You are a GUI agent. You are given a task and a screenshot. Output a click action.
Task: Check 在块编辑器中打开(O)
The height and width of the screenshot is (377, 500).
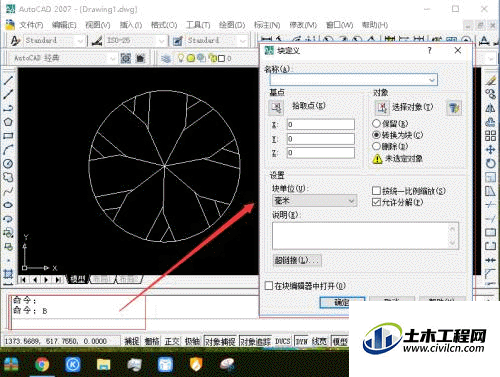(x=269, y=286)
